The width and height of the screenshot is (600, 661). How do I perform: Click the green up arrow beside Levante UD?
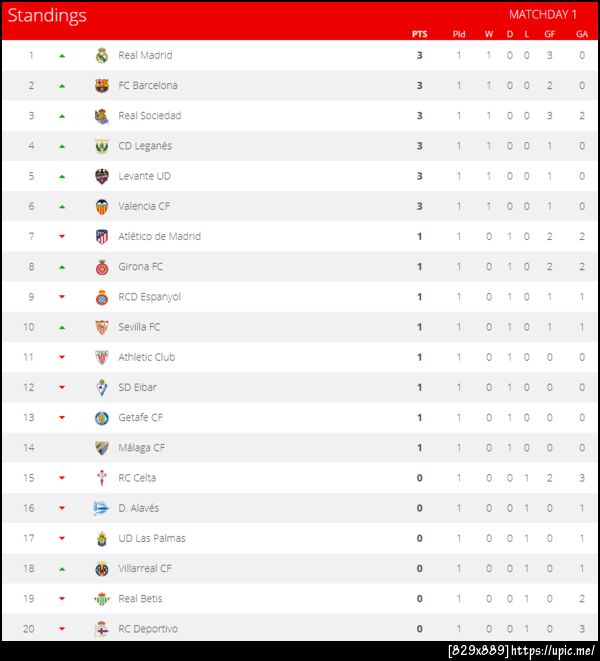click(x=62, y=176)
